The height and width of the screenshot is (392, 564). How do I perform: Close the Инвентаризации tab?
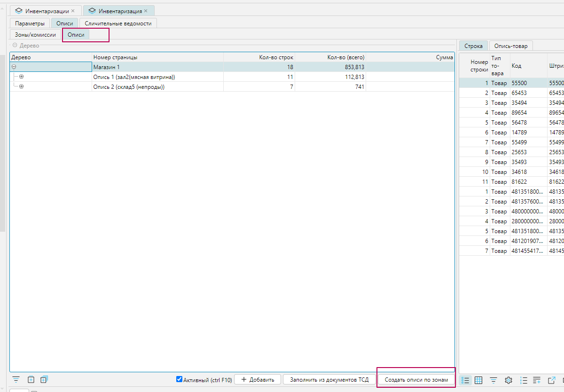pos(73,11)
